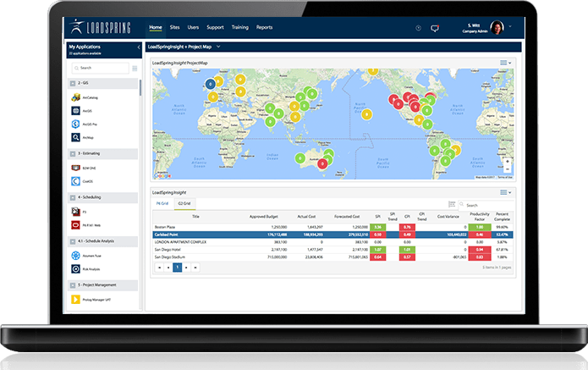The image size is (588, 370).
Task: Sort by the Cost Variance column header
Action: tap(448, 217)
